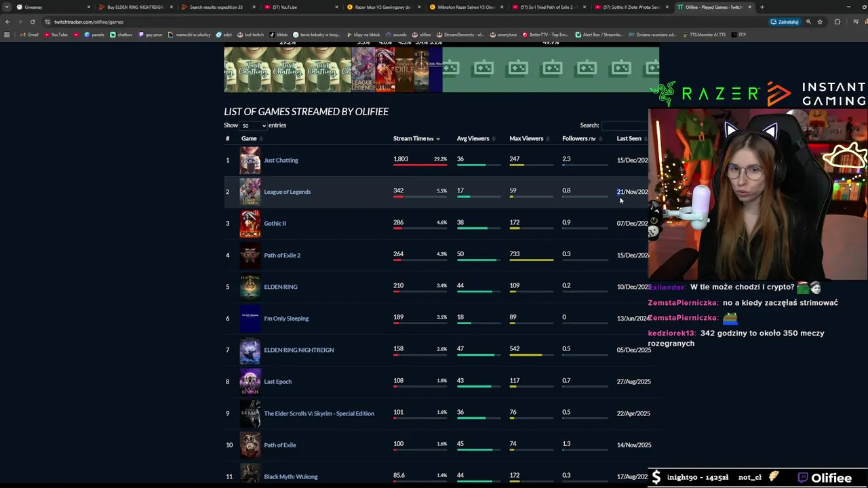Open the Last Epoch game link
Viewport: 868px width, 488px height.
pyautogui.click(x=277, y=382)
